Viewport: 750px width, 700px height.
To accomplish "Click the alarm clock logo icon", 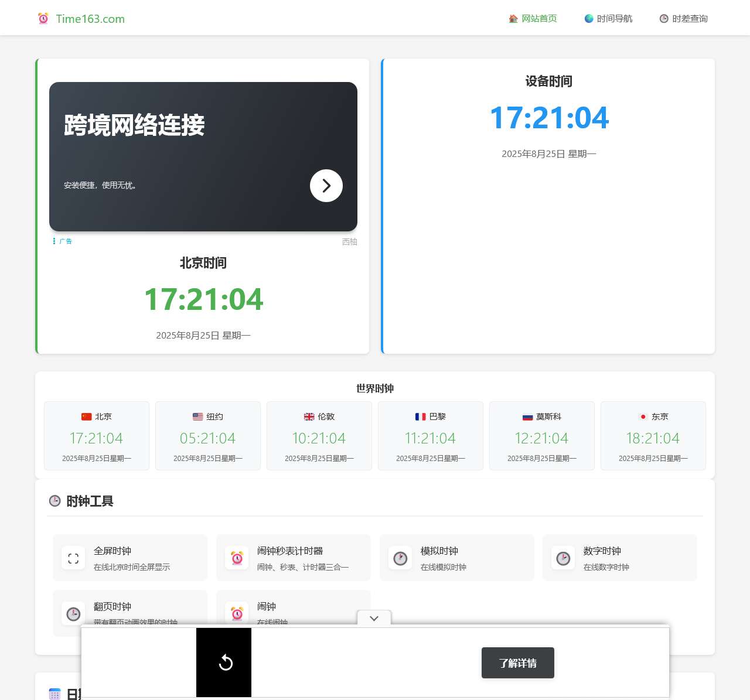I will (43, 18).
